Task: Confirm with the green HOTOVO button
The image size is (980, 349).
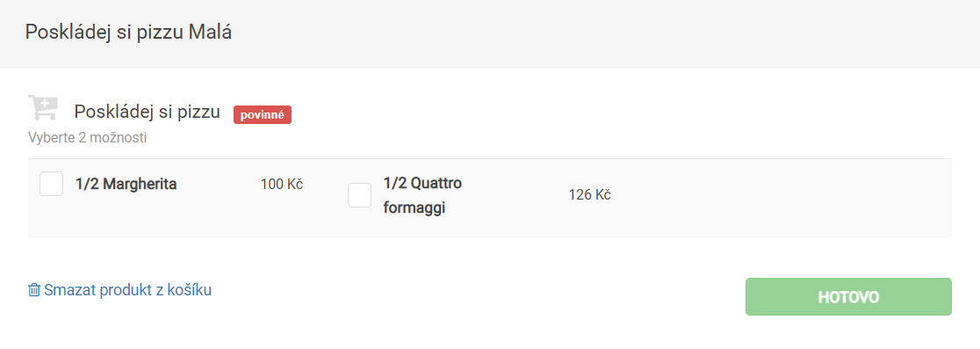Action: [848, 296]
